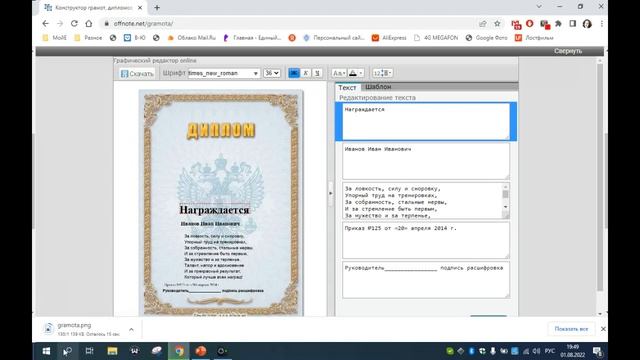Go back in browser history
640x360 pixels.
45,24
